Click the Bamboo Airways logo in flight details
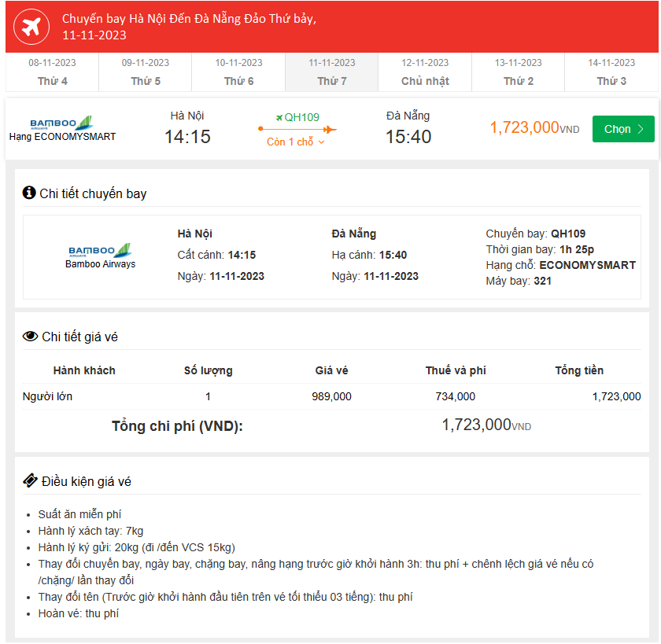 (100, 251)
